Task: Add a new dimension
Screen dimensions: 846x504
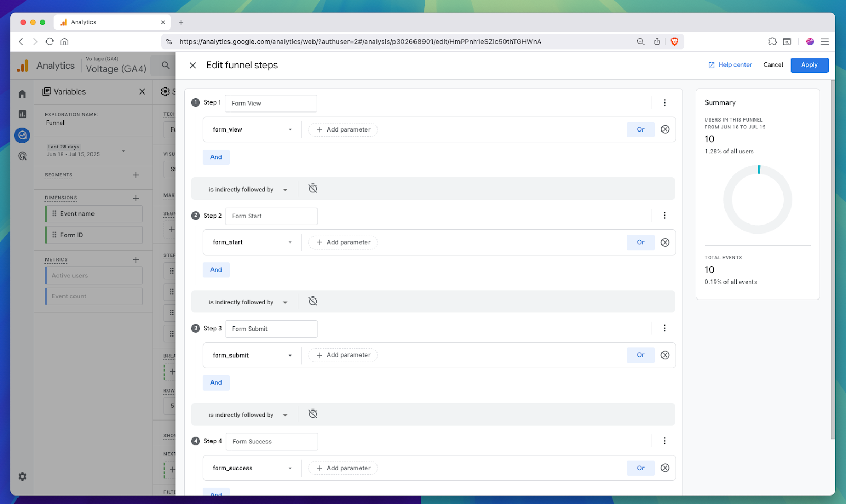Action: coord(136,198)
